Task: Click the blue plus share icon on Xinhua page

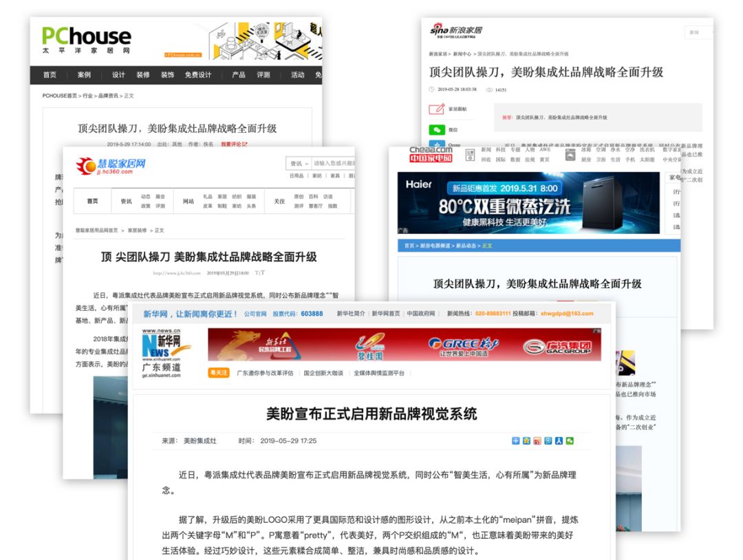Action: click(x=515, y=440)
